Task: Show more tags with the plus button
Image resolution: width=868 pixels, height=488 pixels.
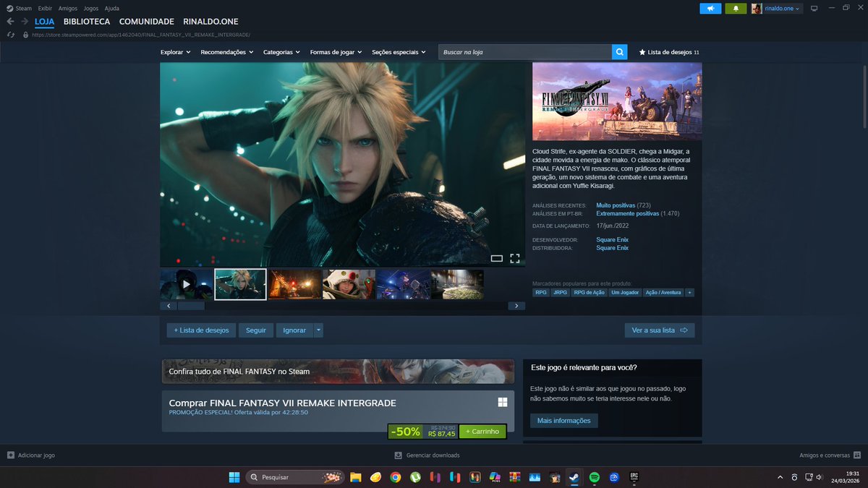Action: (x=689, y=293)
